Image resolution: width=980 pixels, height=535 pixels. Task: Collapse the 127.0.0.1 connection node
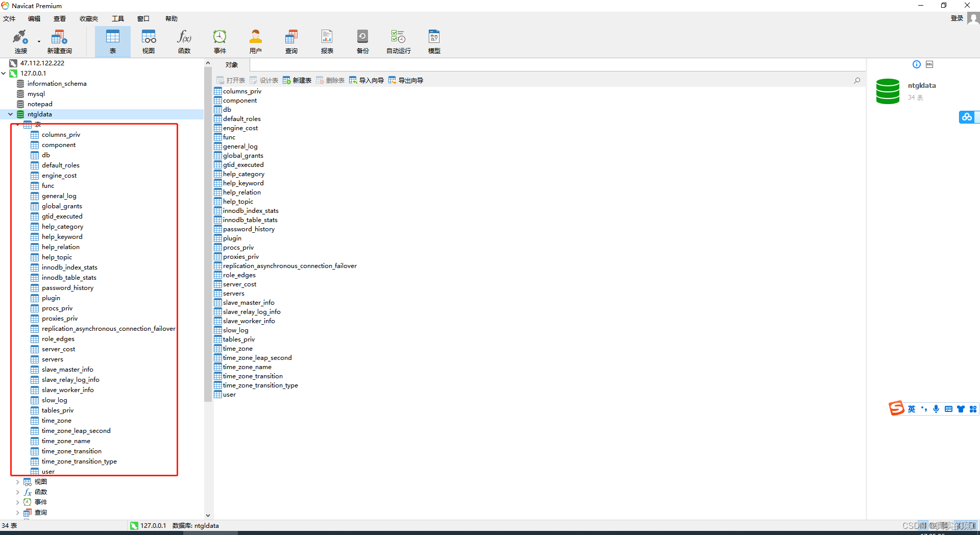(x=4, y=74)
